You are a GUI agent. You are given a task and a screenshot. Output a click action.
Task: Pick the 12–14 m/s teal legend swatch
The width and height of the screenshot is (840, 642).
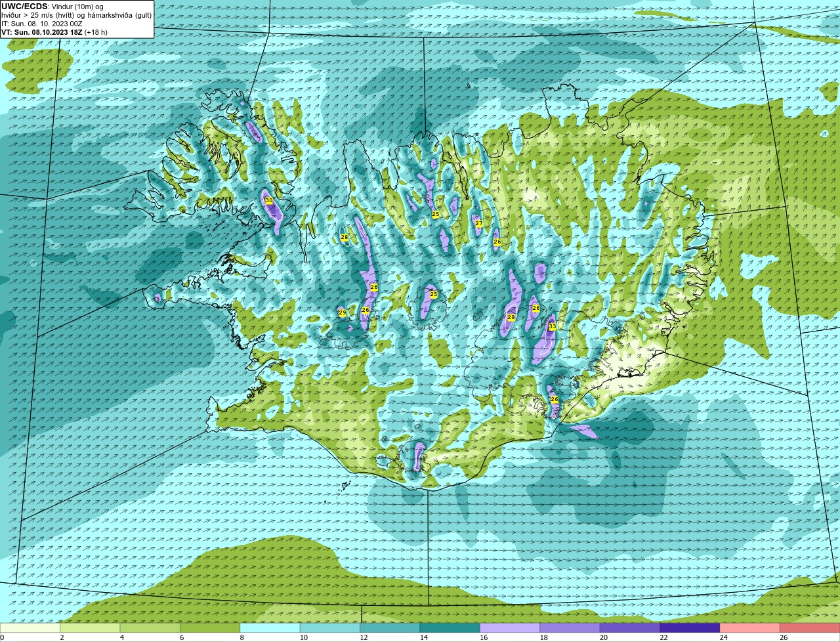tap(390, 628)
